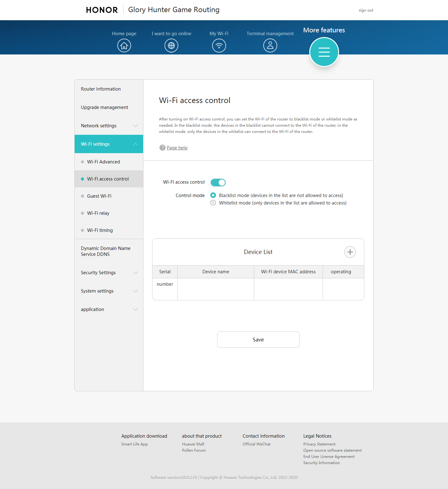Screen dimensions: 448x489
Task: Open the End User License Agreement
Action: coord(329,457)
